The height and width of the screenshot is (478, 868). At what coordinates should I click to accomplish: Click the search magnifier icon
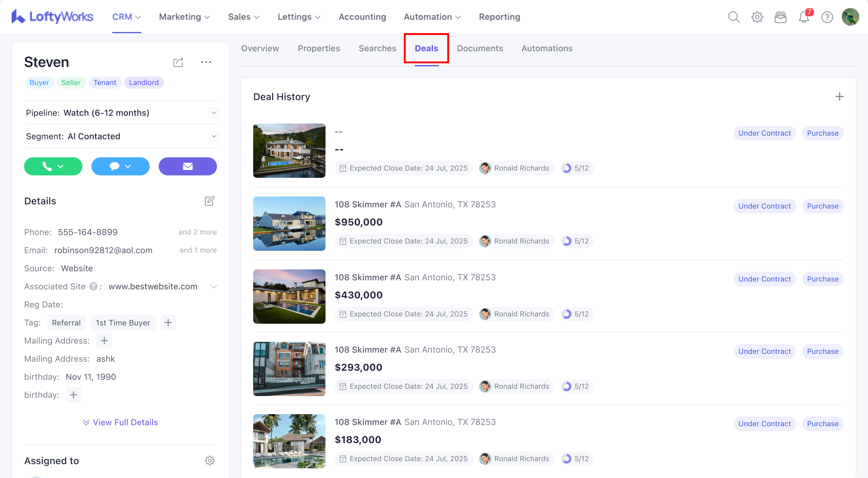pyautogui.click(x=733, y=17)
